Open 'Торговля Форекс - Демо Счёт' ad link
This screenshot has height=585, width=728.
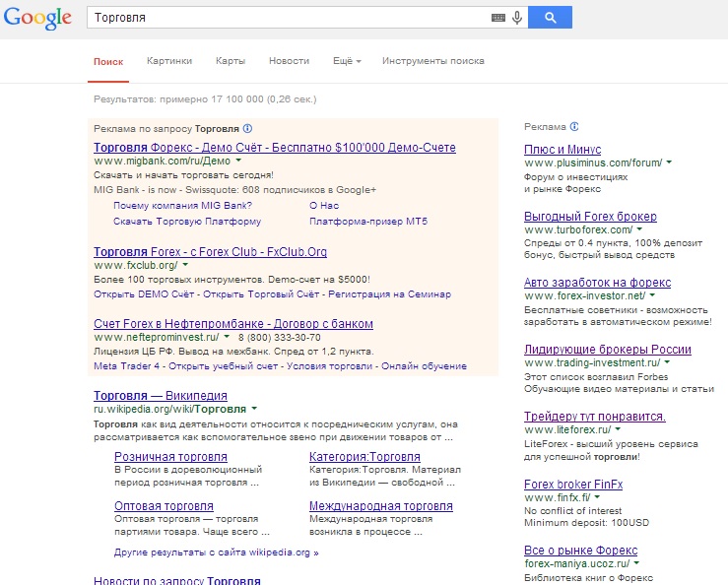(x=275, y=147)
